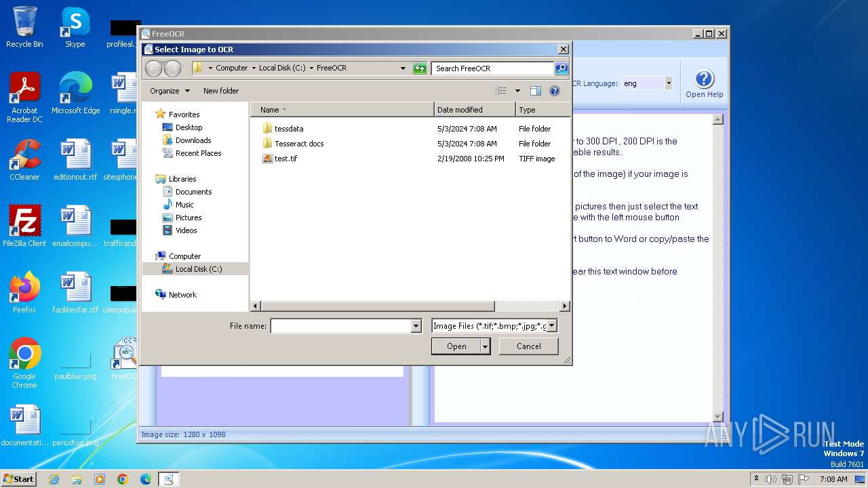Viewport: 868px width, 488px height.
Task: Open emailcompu... document on desktop
Action: [75, 226]
